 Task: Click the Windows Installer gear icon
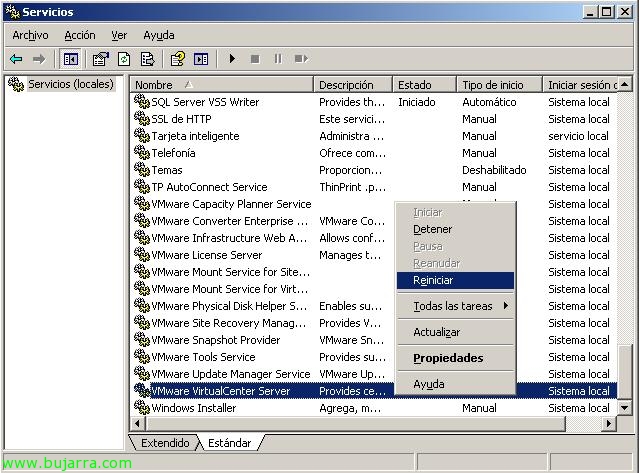(141, 407)
